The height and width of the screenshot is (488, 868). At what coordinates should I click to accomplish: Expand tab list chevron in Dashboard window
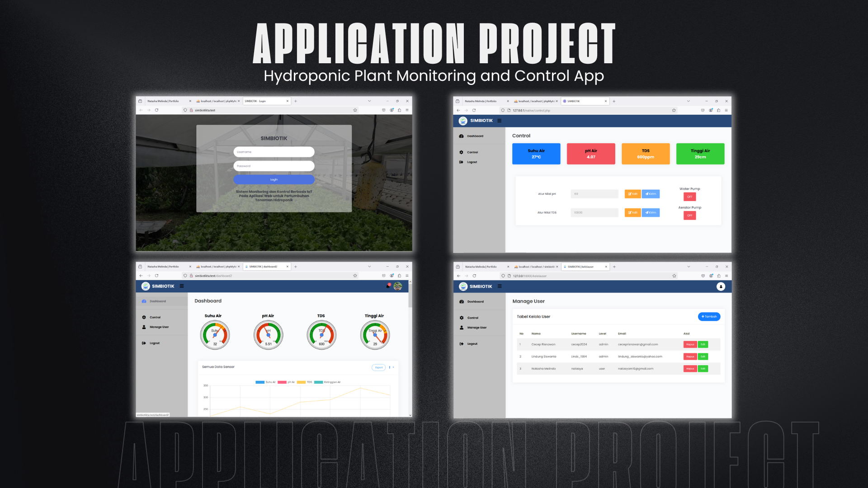pyautogui.click(x=369, y=267)
